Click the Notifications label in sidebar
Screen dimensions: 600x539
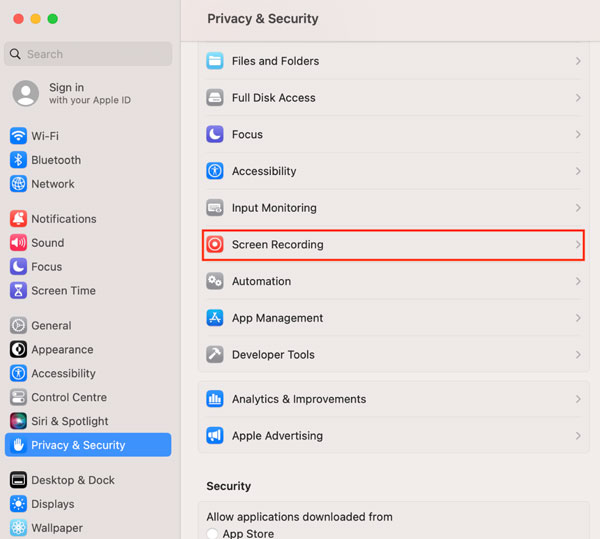(64, 219)
